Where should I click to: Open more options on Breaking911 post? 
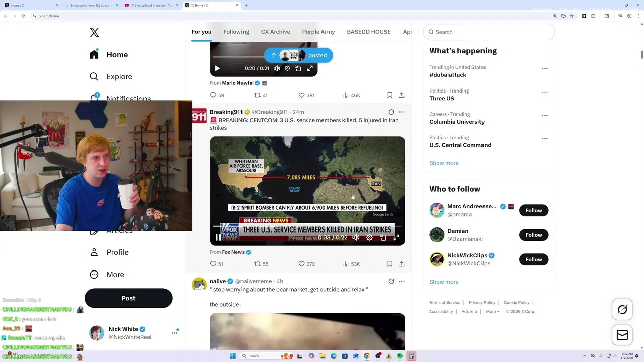coord(401,112)
